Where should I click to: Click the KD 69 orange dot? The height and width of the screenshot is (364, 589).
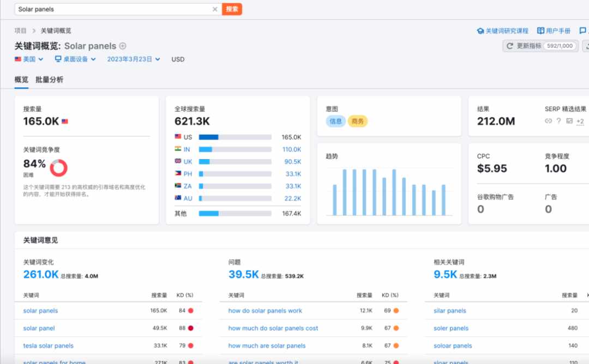point(396,311)
